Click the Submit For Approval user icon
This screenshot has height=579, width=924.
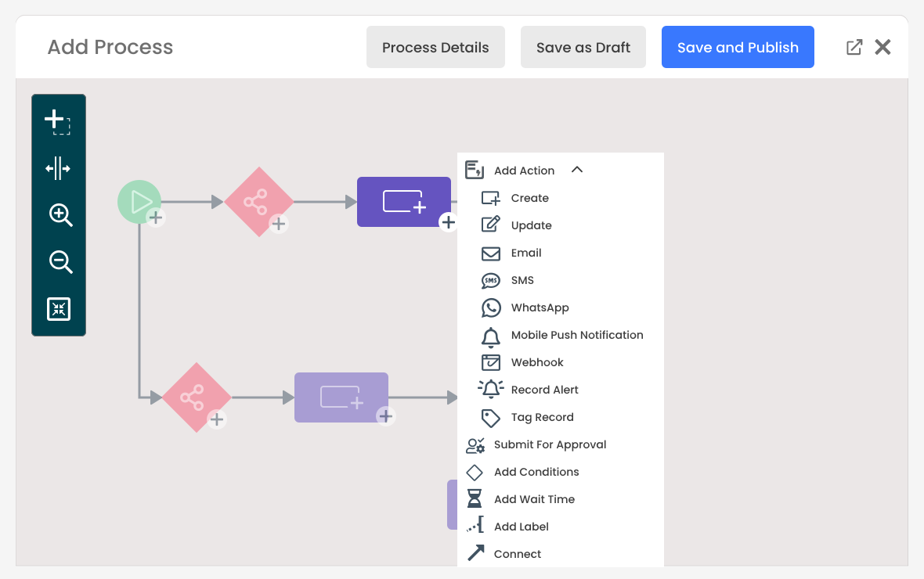[x=475, y=445]
